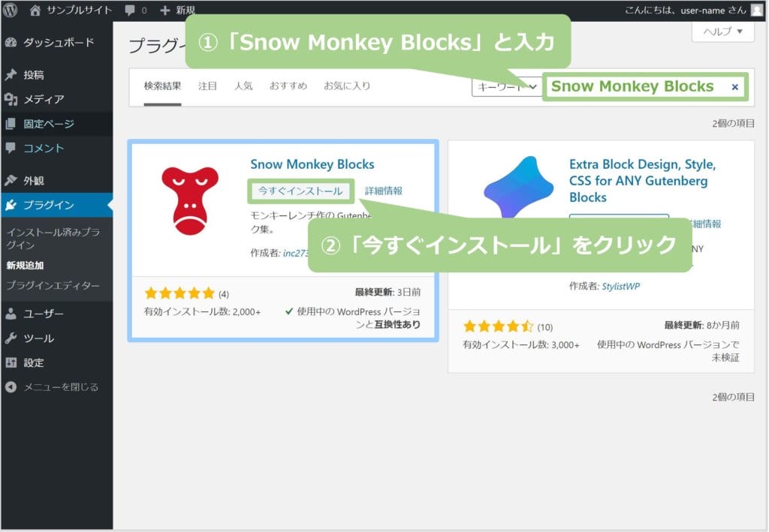Image resolution: width=769 pixels, height=532 pixels.
Task: Open ダッシュボード in the sidebar
Action: [58, 42]
